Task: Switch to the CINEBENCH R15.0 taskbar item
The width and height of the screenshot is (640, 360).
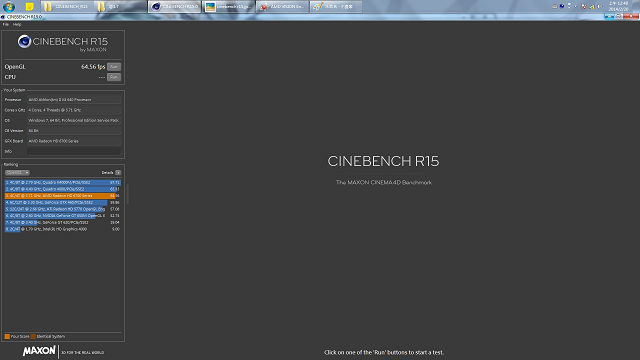Action: tap(174, 7)
